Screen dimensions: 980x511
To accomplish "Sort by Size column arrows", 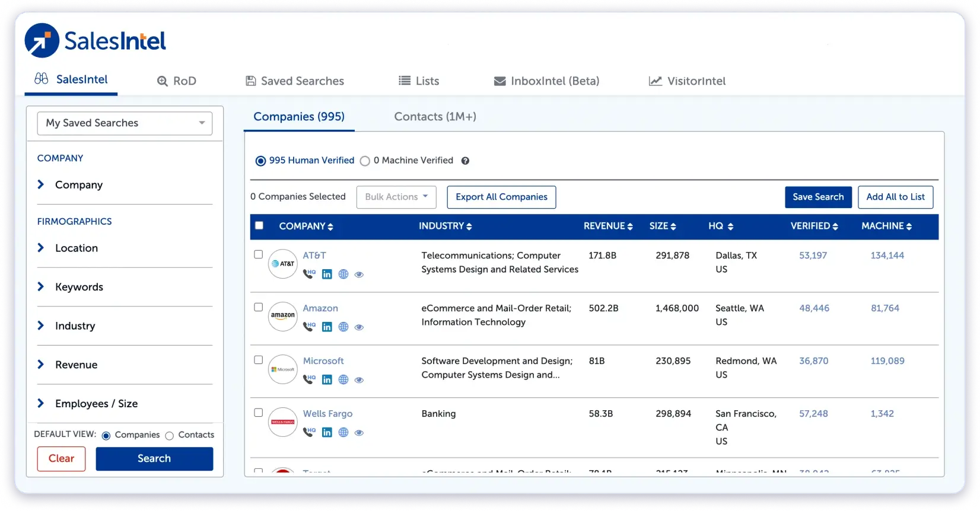I will coord(673,226).
